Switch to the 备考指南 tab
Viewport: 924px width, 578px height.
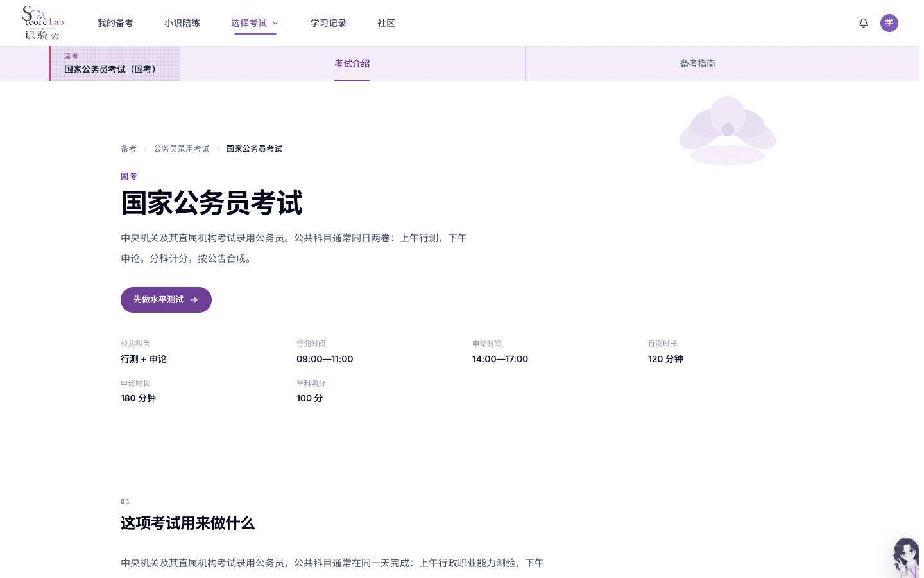[x=697, y=64]
